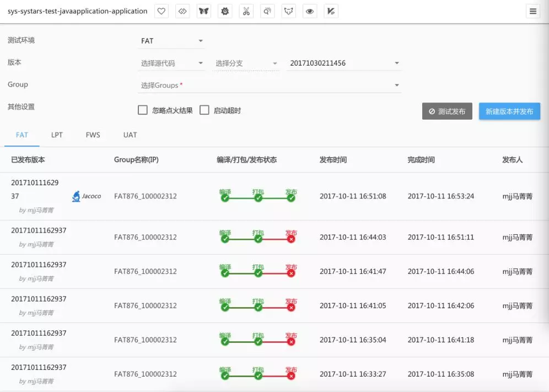549x392 pixels.
Task: Switch to the LPT tab
Action: [57, 135]
